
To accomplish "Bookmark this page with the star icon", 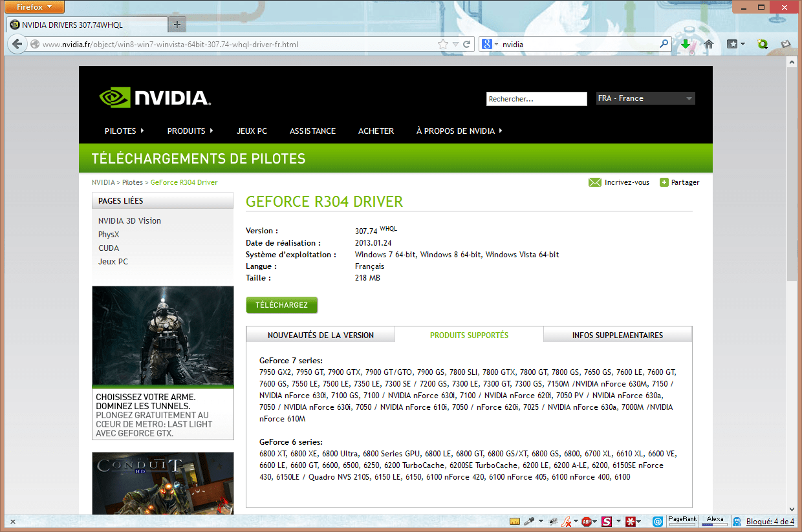I will coord(442,45).
